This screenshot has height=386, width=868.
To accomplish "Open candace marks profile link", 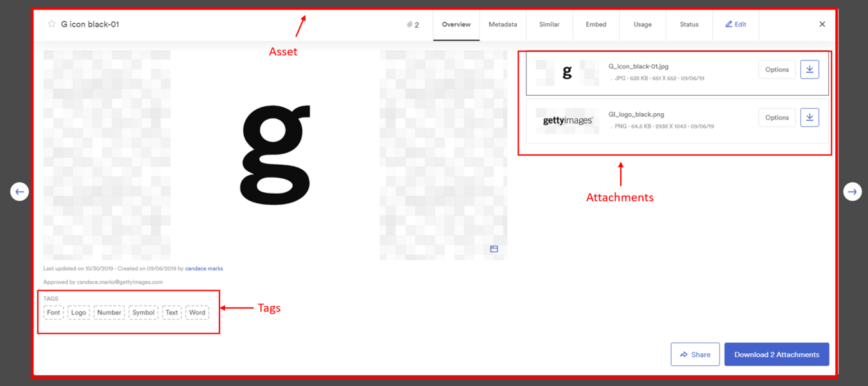I will [x=204, y=268].
